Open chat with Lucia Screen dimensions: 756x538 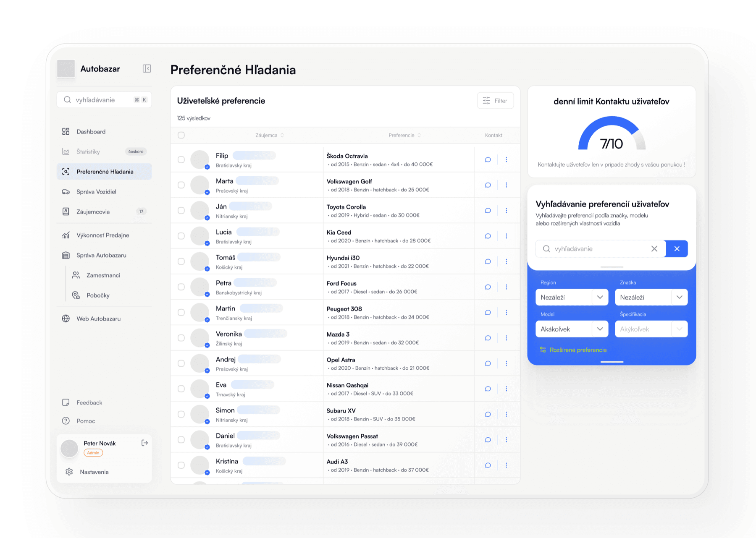pyautogui.click(x=488, y=236)
